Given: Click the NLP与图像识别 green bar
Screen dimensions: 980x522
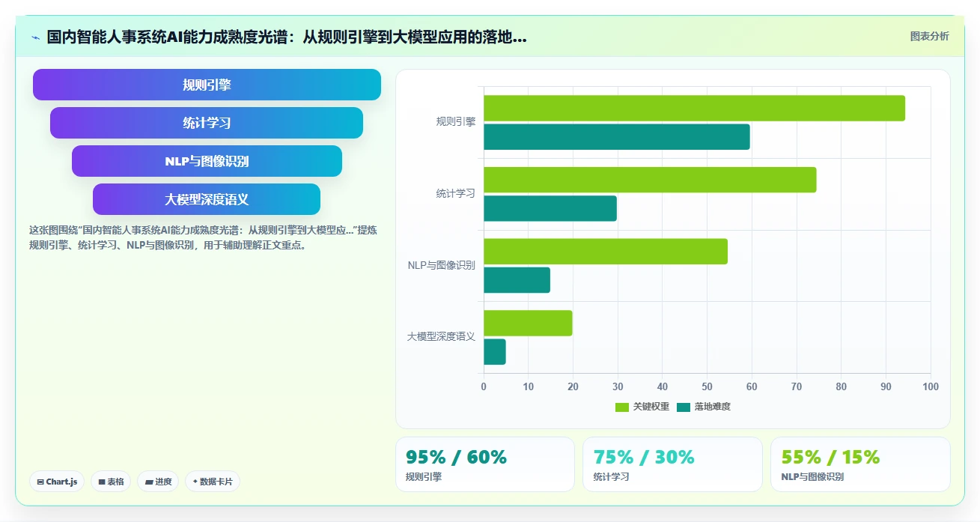Looking at the screenshot, I should coord(606,252).
